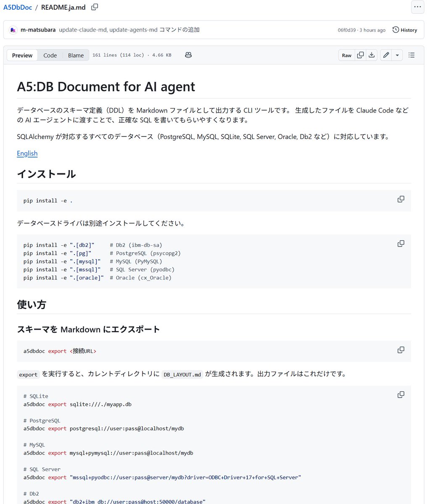427x504 pixels.
Task: Click the '161 lines (114 loc) · 4.66 KB' text
Action: point(132,55)
